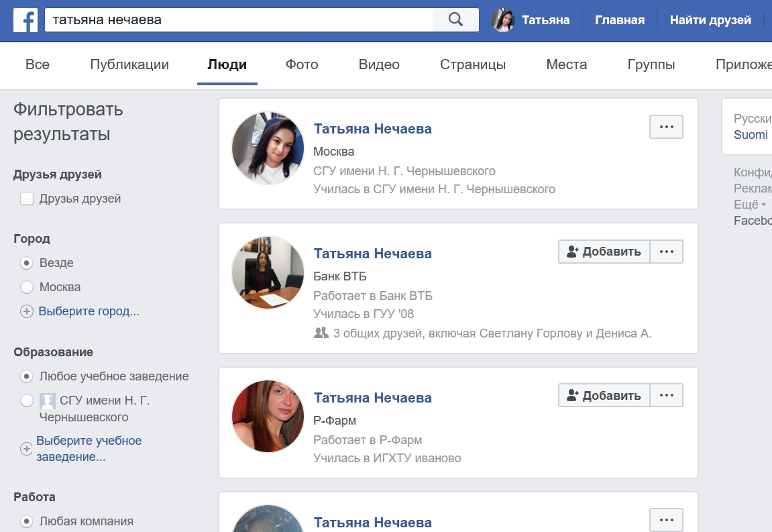Click Работает в Р-Фарм text
The image size is (772, 532).
tap(368, 440)
